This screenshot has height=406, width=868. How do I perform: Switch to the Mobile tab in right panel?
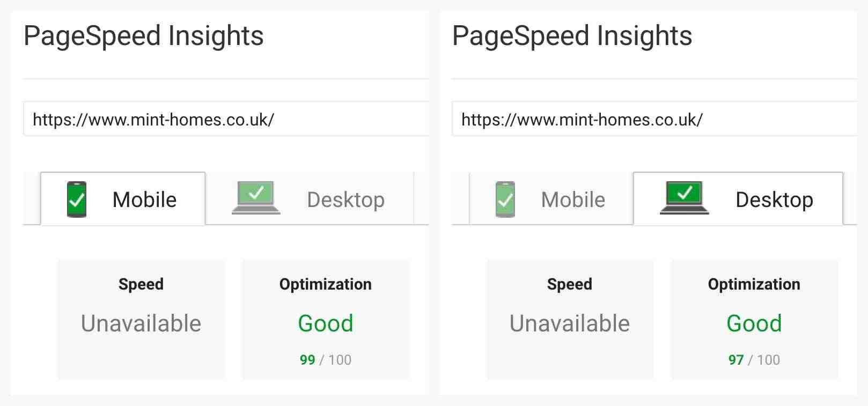pos(551,199)
